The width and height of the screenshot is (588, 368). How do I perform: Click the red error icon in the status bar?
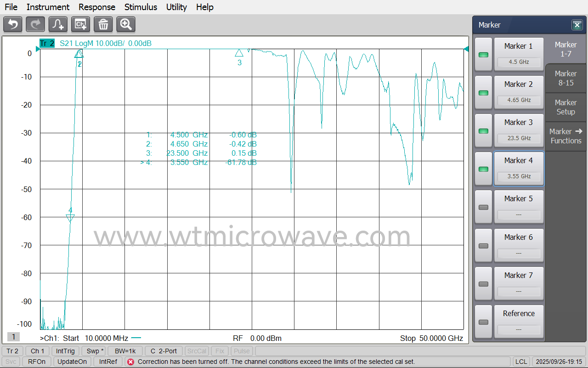pyautogui.click(x=131, y=362)
